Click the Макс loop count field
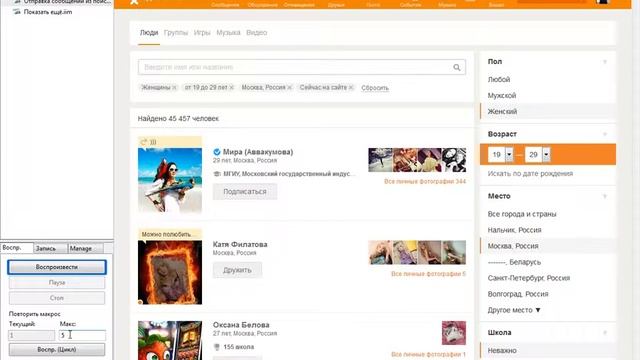The width and height of the screenshot is (640, 360). [82, 336]
